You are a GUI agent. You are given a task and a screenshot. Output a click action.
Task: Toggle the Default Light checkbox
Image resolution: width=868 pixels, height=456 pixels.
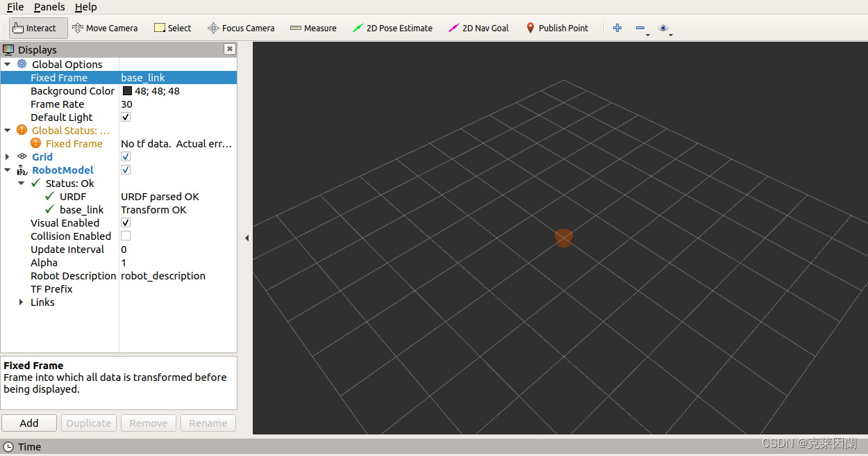126,117
